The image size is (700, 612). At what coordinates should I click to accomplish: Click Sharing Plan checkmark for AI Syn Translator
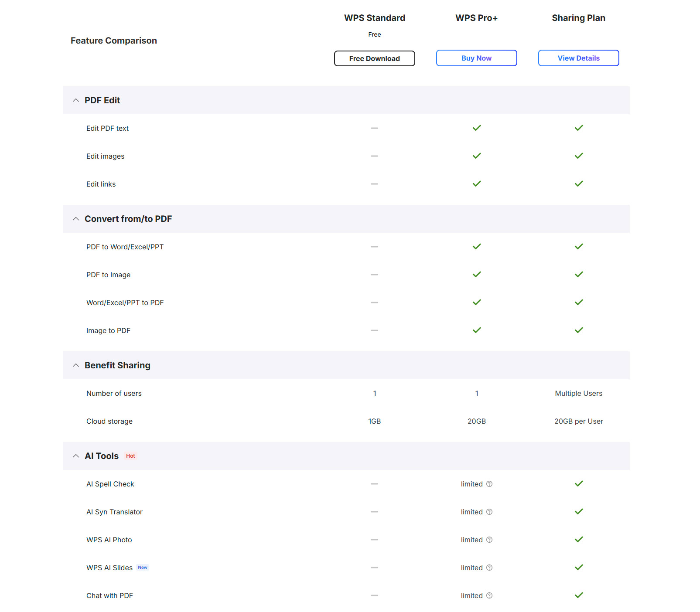coord(579,511)
